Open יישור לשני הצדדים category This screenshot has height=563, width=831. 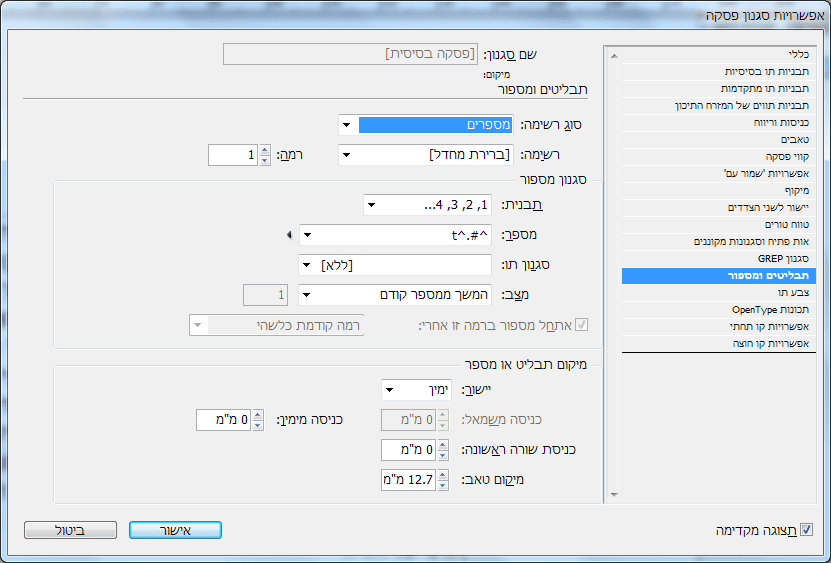[718, 207]
